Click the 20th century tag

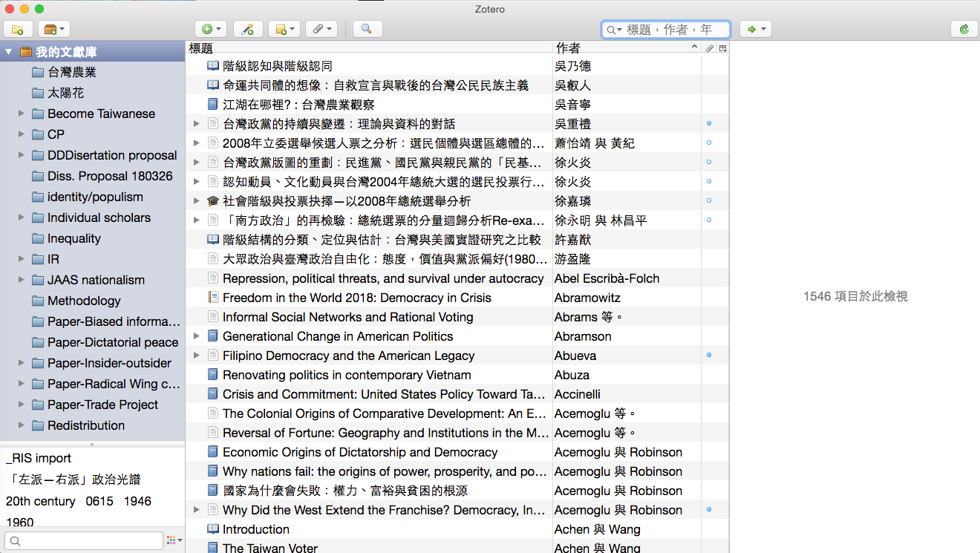coord(41,501)
